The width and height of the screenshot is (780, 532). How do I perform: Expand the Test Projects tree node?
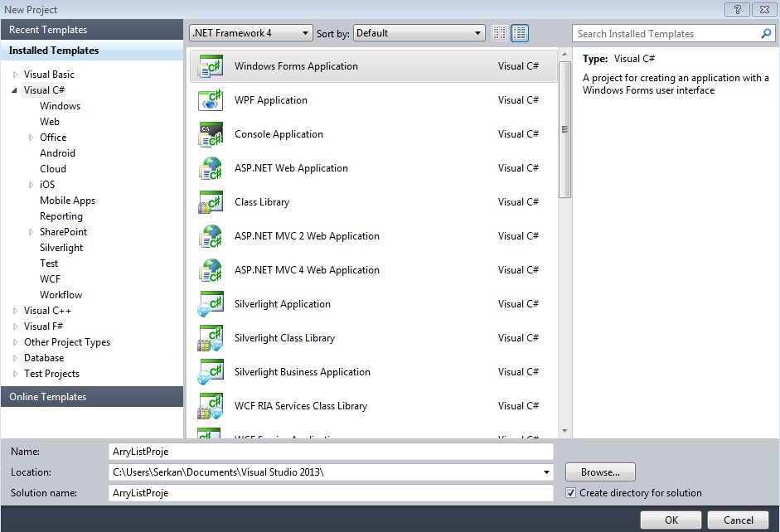click(x=15, y=374)
